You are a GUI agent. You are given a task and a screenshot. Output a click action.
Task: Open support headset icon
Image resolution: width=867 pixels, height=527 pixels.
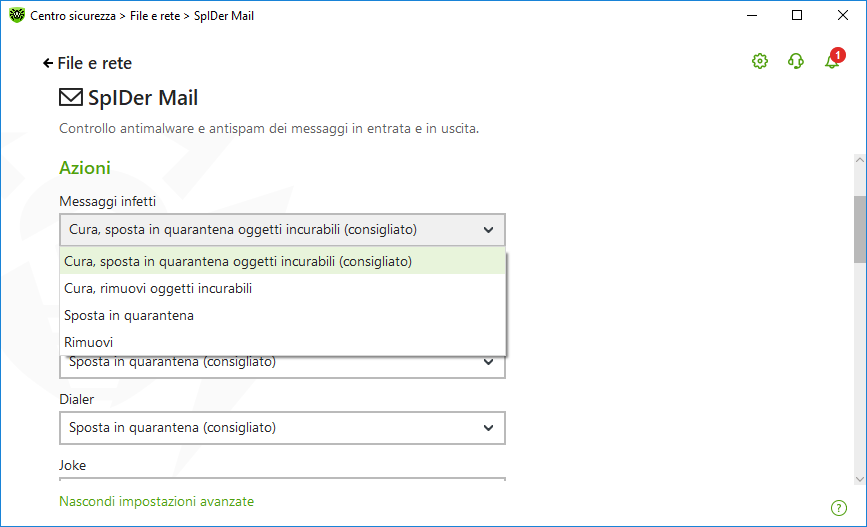pyautogui.click(x=796, y=62)
